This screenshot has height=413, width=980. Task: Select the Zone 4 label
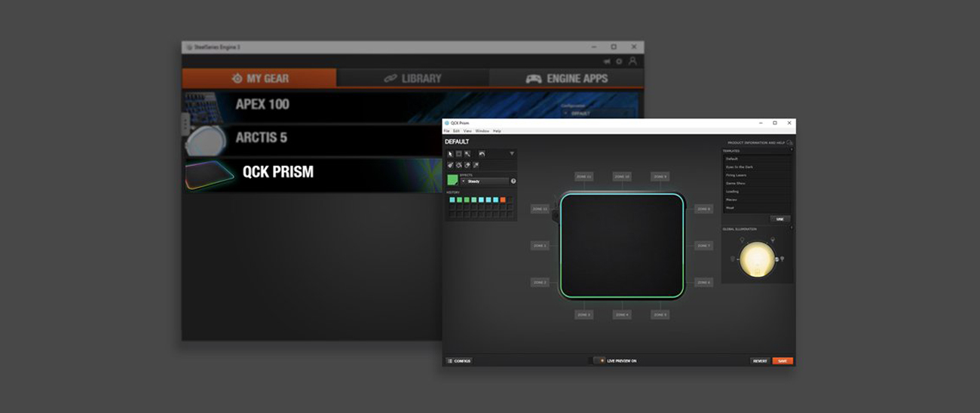pos(622,314)
